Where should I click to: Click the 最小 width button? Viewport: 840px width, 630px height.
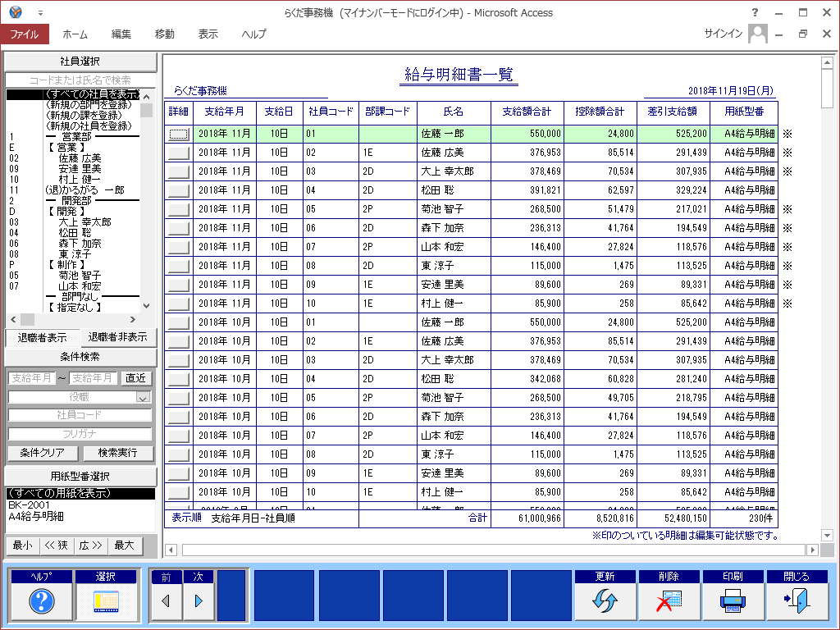coord(22,546)
